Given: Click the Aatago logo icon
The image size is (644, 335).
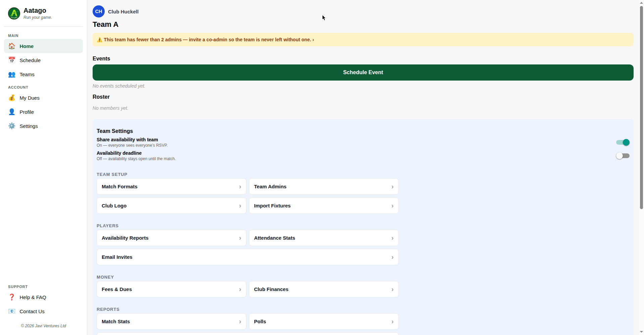Looking at the screenshot, I should pyautogui.click(x=14, y=13).
